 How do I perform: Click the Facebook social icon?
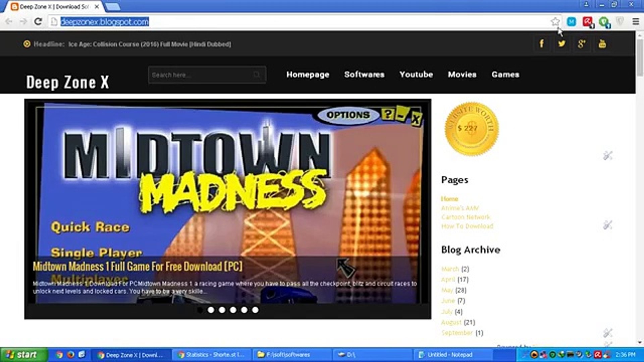point(541,44)
